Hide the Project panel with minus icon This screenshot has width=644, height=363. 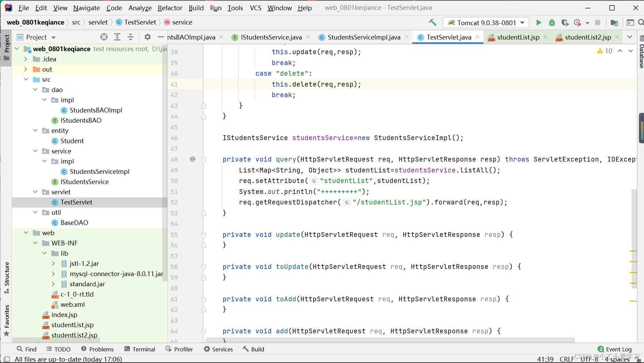[161, 37]
